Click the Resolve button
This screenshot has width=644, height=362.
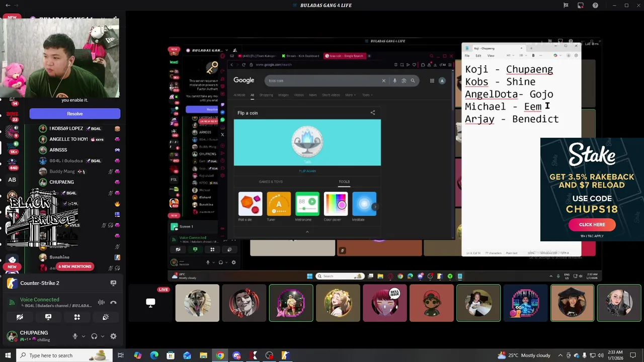point(74,114)
